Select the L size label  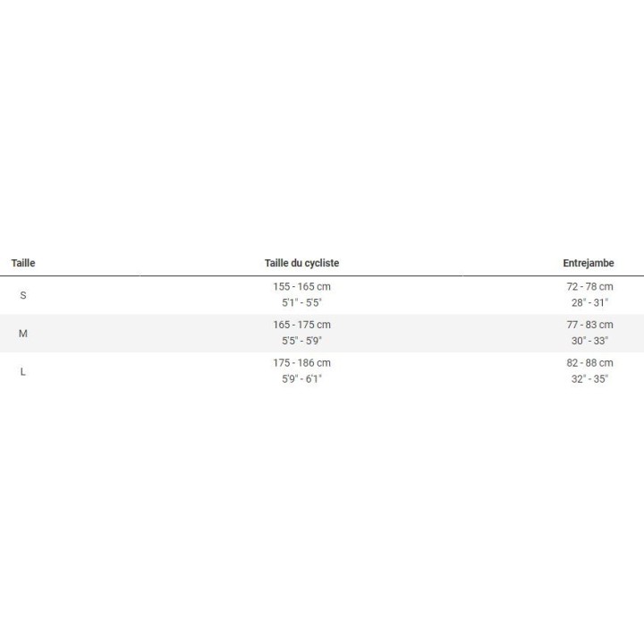pos(23,371)
